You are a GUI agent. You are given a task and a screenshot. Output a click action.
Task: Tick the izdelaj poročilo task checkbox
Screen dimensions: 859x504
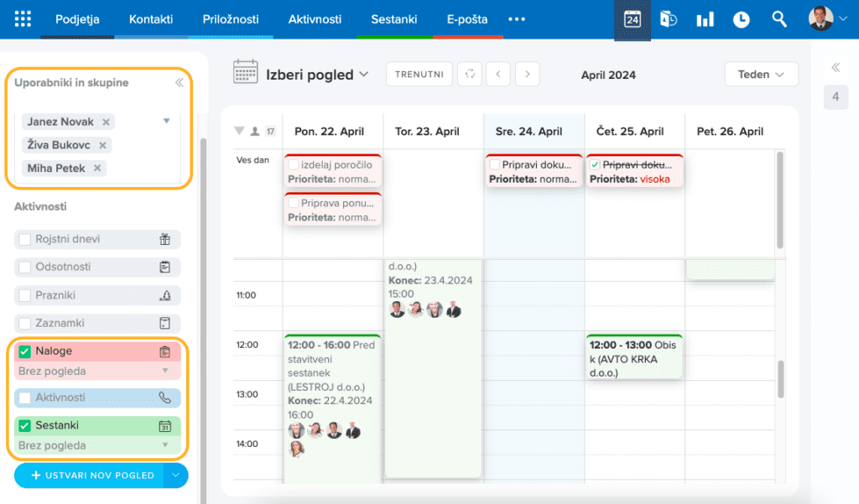pyautogui.click(x=294, y=165)
